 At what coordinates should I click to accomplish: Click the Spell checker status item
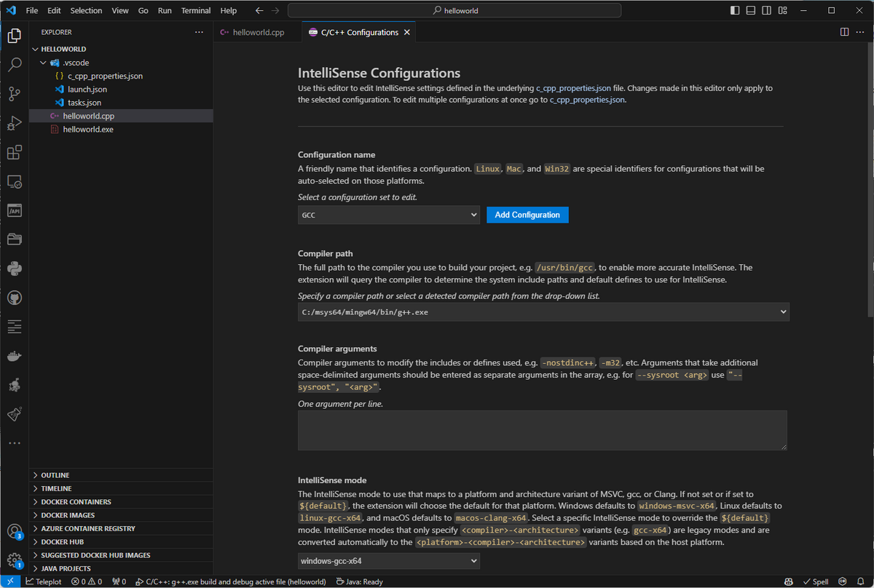(815, 581)
